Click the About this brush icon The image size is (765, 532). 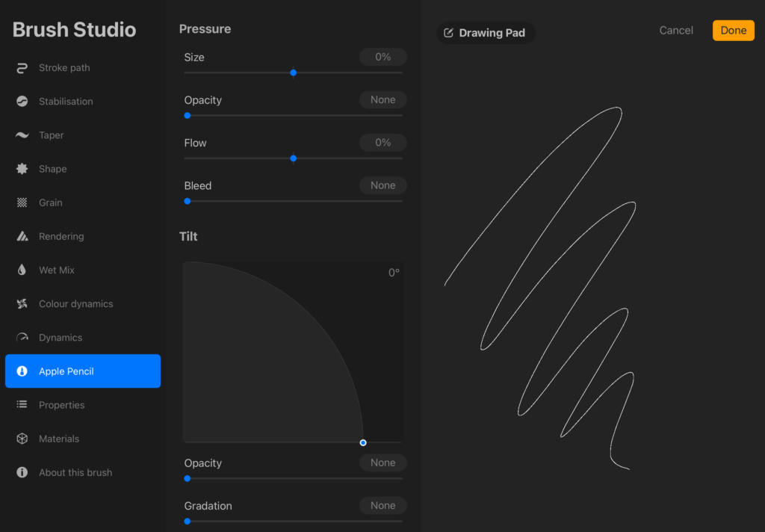tap(22, 472)
